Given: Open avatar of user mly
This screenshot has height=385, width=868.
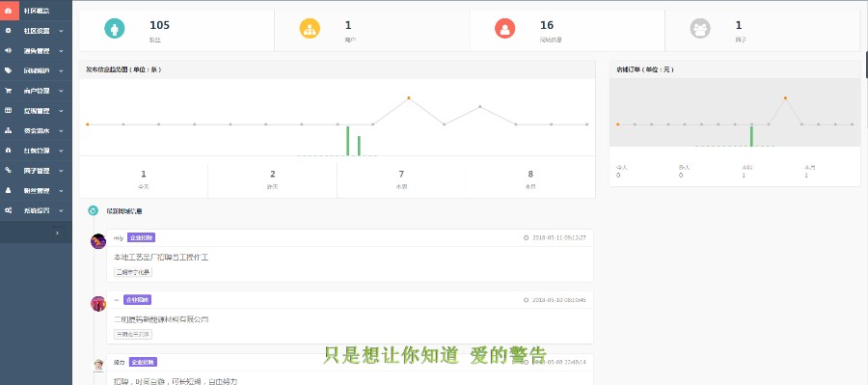Looking at the screenshot, I should click(98, 241).
